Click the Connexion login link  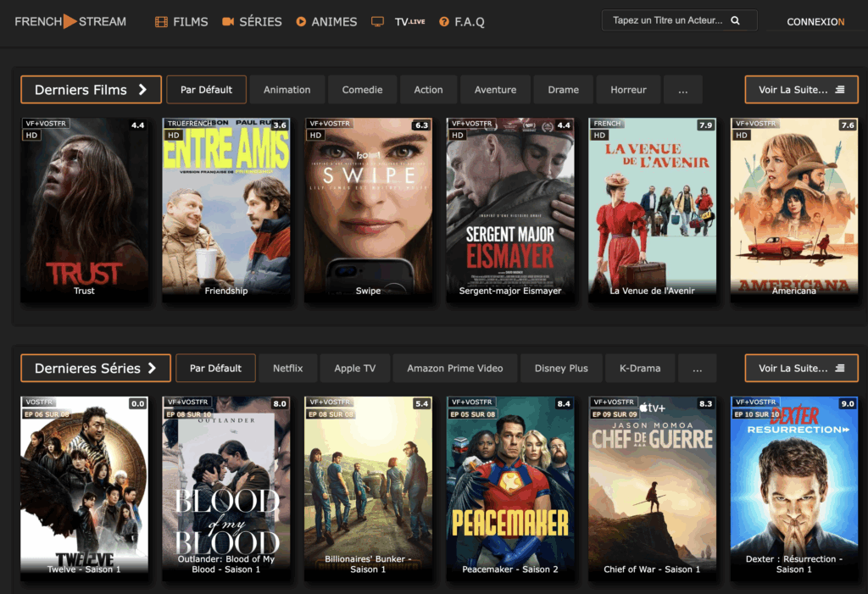815,22
